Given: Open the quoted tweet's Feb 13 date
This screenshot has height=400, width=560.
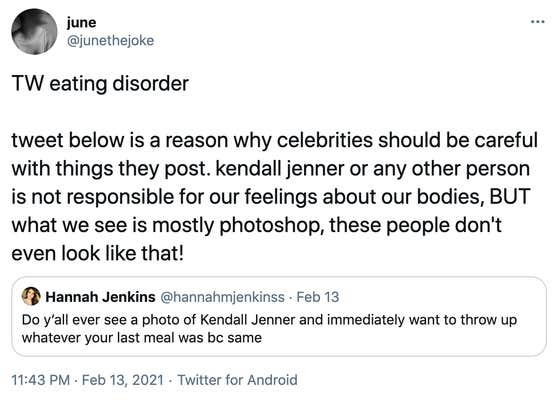Looking at the screenshot, I should pos(318,297).
